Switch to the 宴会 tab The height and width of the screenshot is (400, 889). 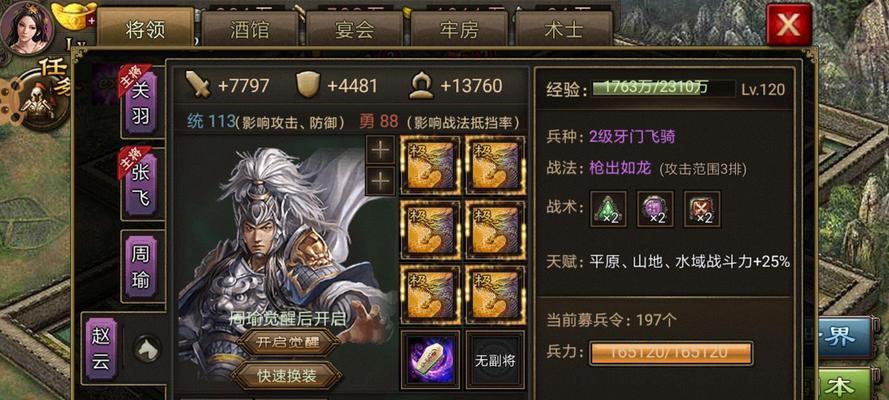coord(354,29)
